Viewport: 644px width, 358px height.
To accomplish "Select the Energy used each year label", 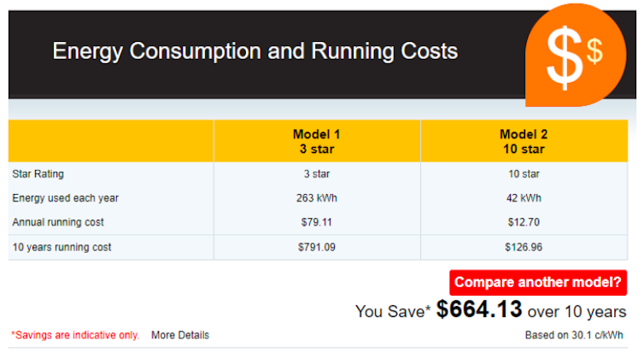I will [65, 198].
